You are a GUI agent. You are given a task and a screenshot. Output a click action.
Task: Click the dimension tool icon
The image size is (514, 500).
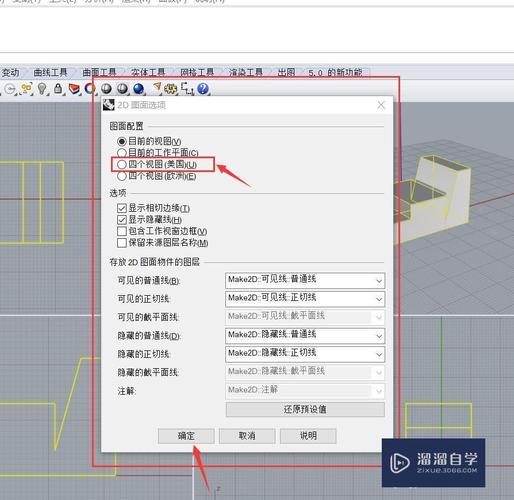pos(187,89)
